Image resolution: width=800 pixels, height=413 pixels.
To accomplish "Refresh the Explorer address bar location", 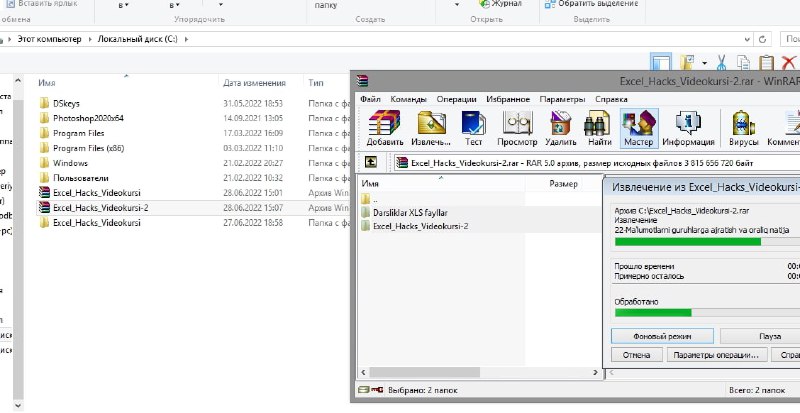I will click(762, 39).
